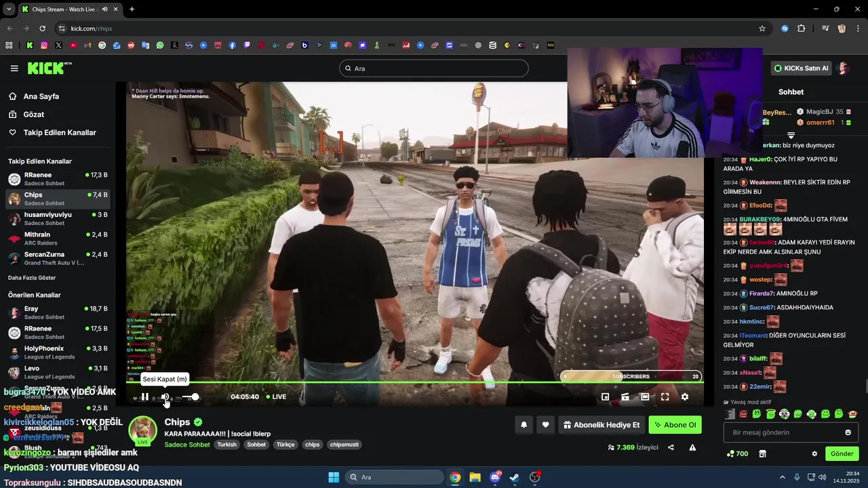868x488 pixels.
Task: Click the username Weakennn in chat
Action: click(x=764, y=182)
